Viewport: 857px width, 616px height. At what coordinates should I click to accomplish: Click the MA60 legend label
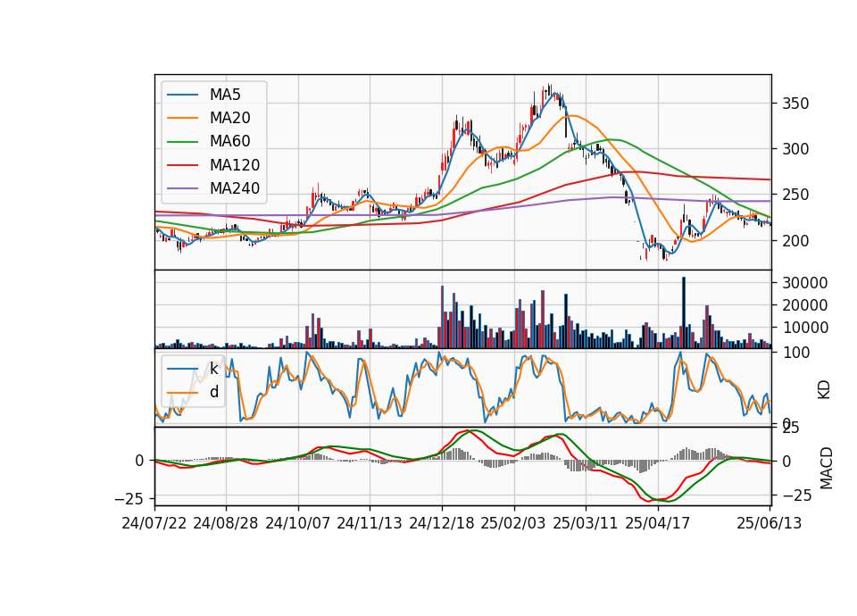(229, 141)
